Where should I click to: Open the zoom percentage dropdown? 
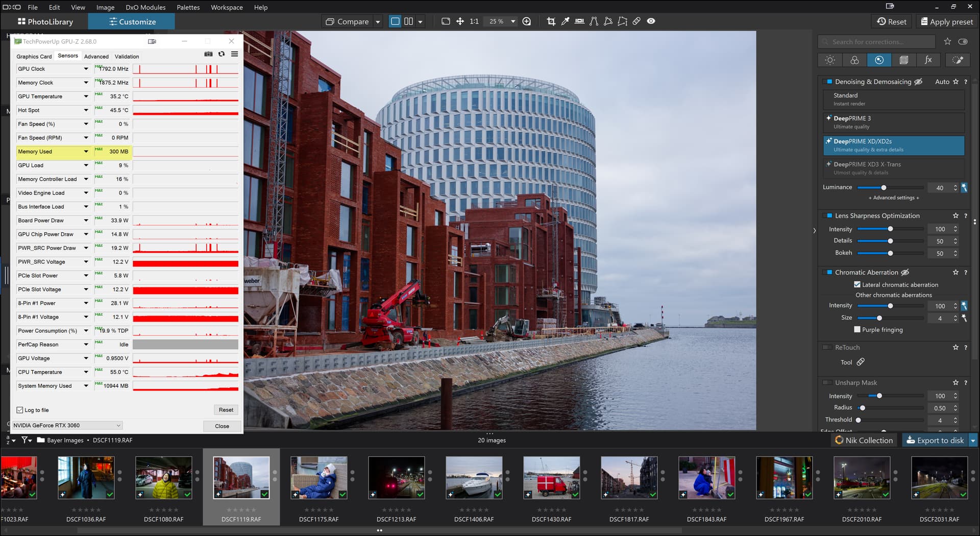click(x=513, y=21)
